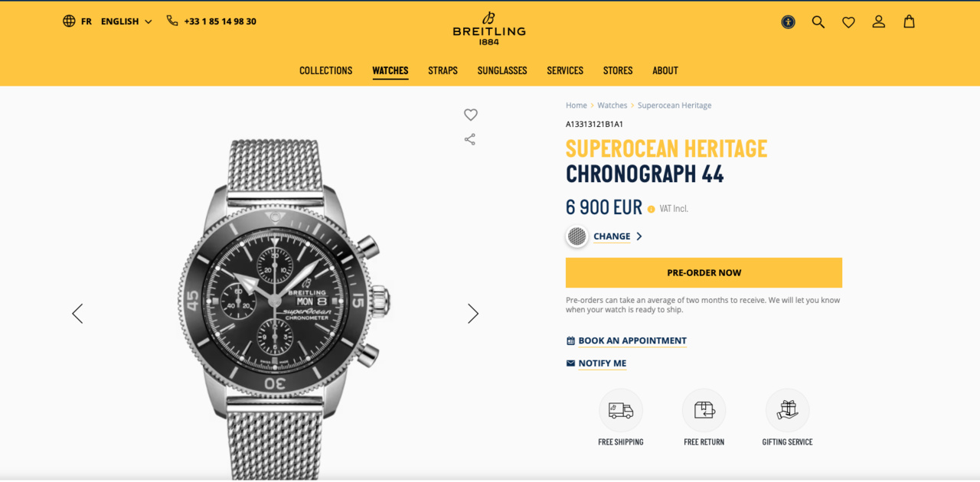The width and height of the screenshot is (980, 482).
Task: Show next watch image with right arrow
Action: pos(473,314)
